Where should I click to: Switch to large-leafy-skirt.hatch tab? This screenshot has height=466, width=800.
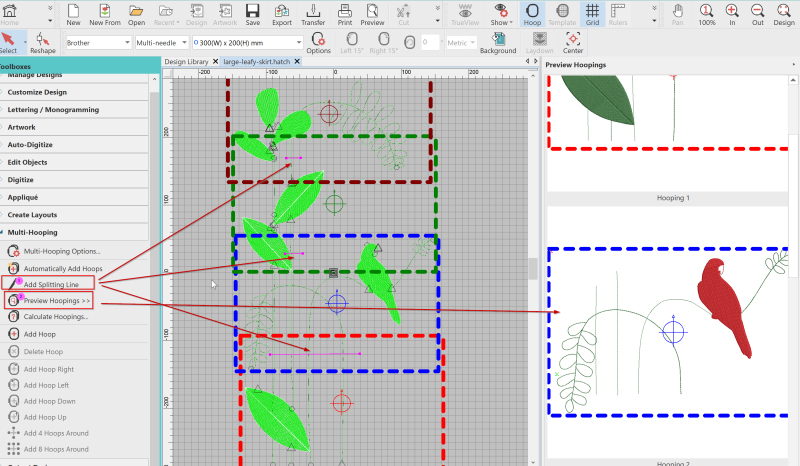[257, 61]
